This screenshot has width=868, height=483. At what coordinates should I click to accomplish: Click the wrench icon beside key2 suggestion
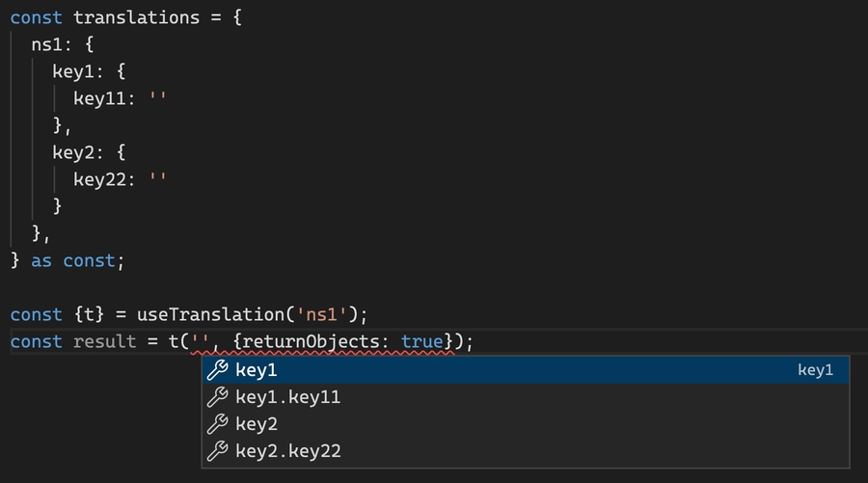217,424
